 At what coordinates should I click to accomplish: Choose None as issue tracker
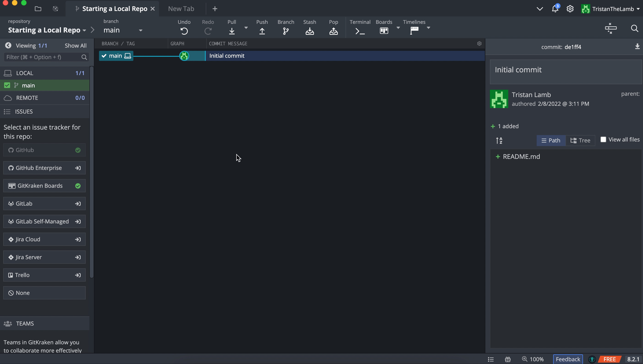coord(44,293)
